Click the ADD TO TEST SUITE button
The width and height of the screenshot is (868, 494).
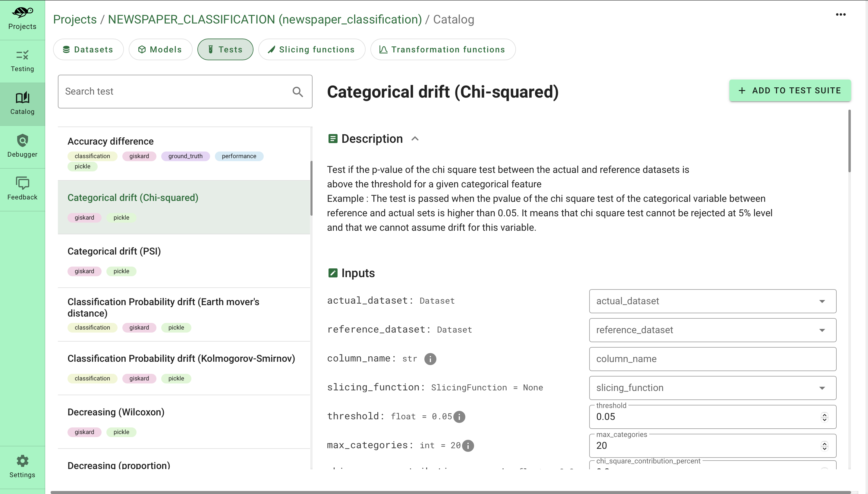(790, 90)
